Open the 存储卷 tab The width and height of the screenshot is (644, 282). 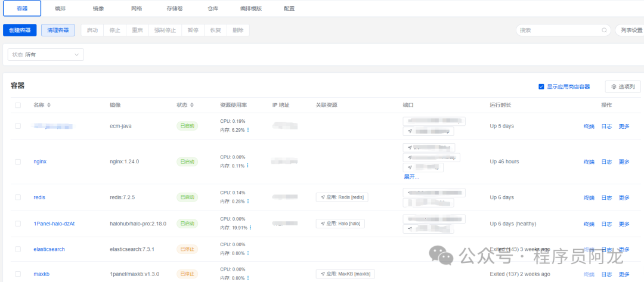point(175,8)
